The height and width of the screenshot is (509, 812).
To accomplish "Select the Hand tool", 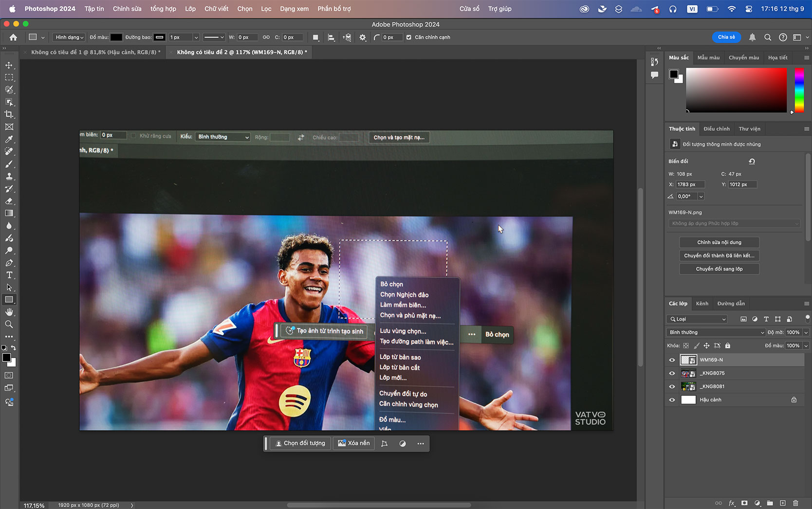I will (x=9, y=312).
